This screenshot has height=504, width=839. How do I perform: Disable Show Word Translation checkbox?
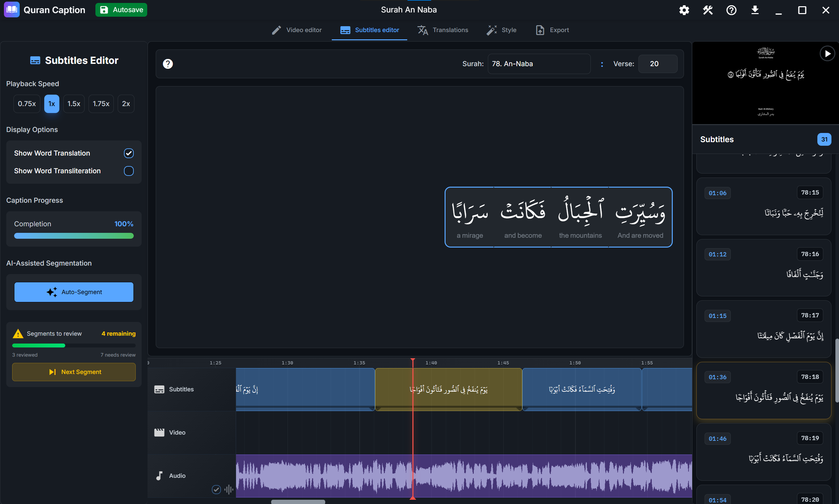129,153
